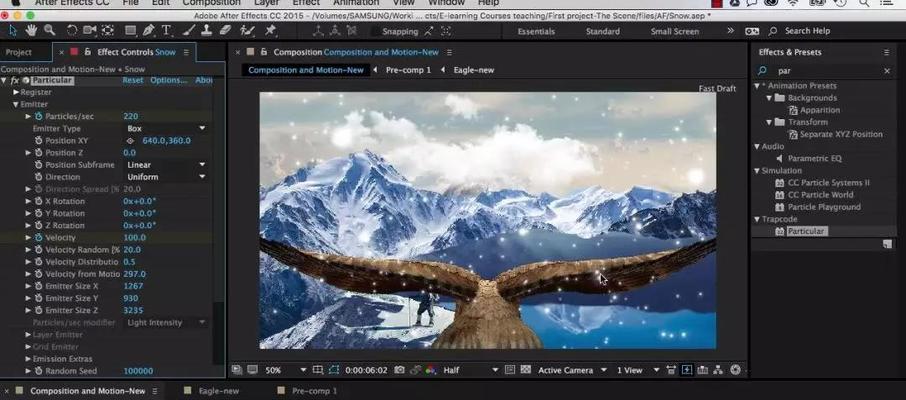Select the Essentials workspace
Viewport: 906px width, 400px height.
537,31
